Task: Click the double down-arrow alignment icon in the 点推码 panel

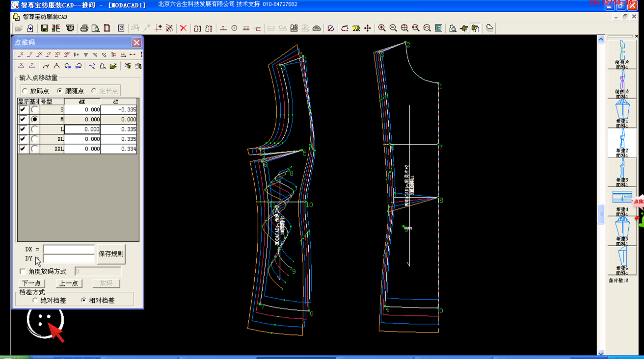Action: coord(123,54)
